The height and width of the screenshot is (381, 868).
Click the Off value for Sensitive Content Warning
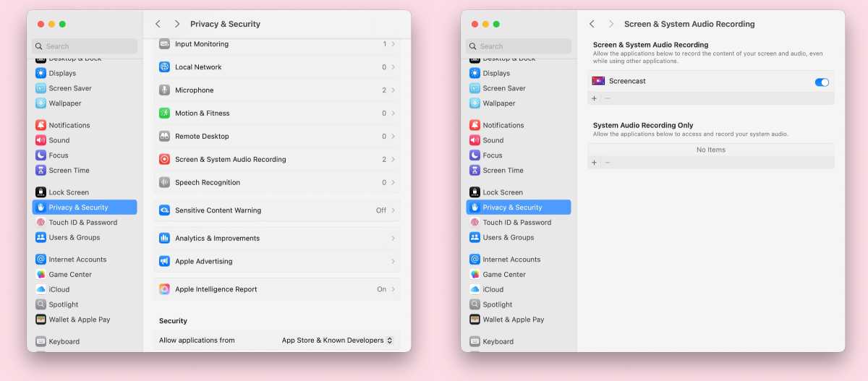pos(381,210)
